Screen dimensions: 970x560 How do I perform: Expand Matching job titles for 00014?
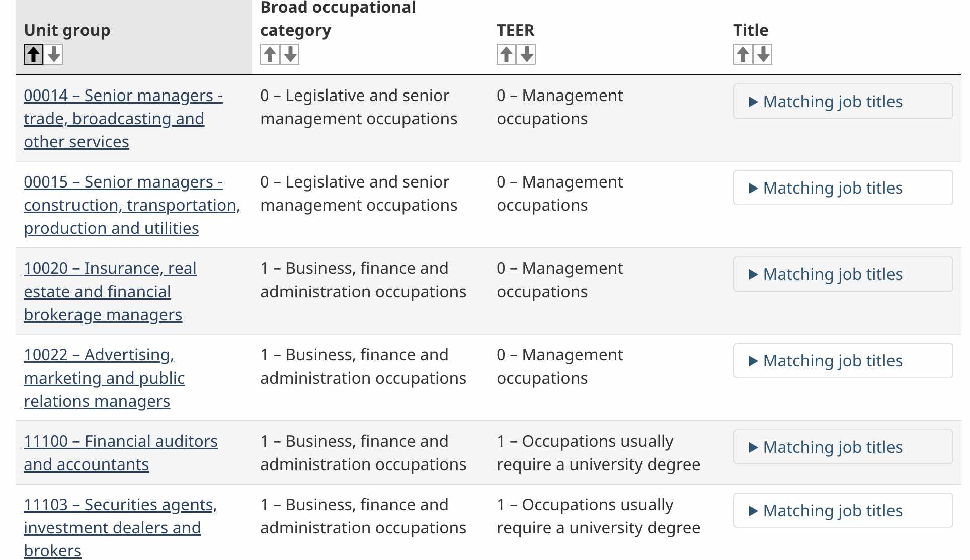[x=843, y=102]
